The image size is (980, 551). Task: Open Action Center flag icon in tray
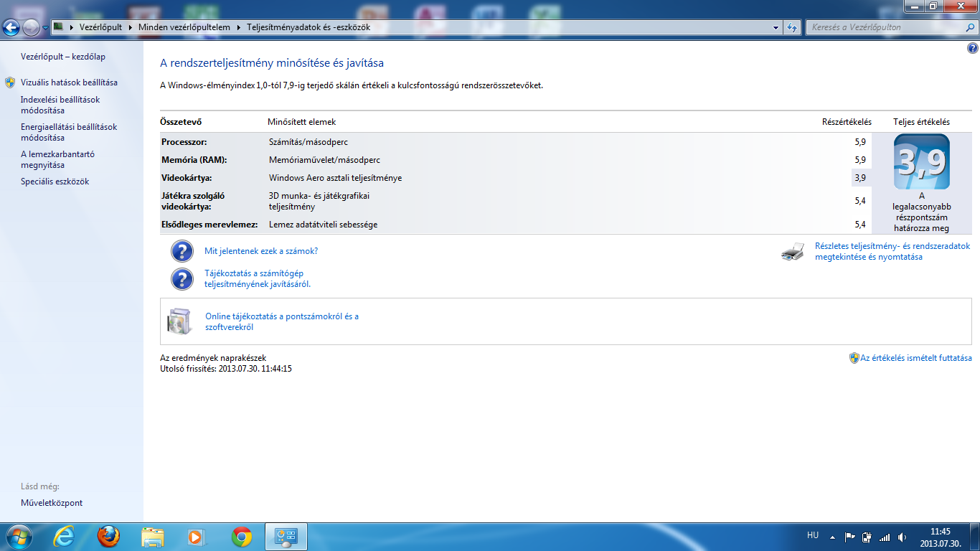click(x=850, y=537)
